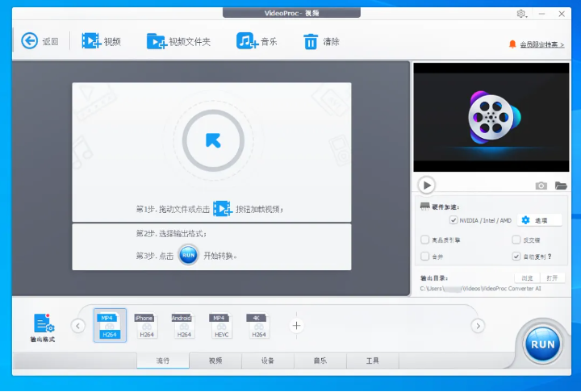
Task: Toggle the 自动复制 auto copy checkbox
Action: (516, 256)
